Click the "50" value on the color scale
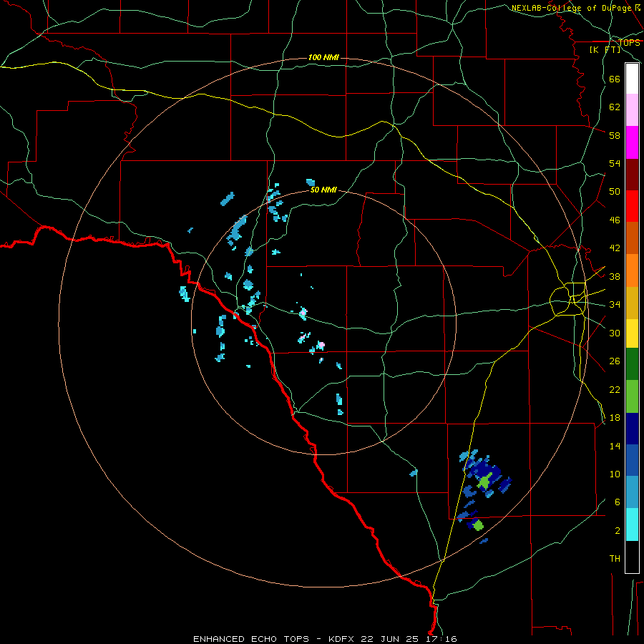The image size is (644, 644). point(615,192)
